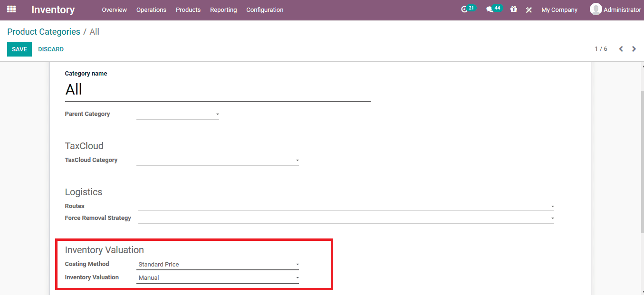Click the 'Logistics' section heading
The width and height of the screenshot is (644, 295).
tap(84, 192)
